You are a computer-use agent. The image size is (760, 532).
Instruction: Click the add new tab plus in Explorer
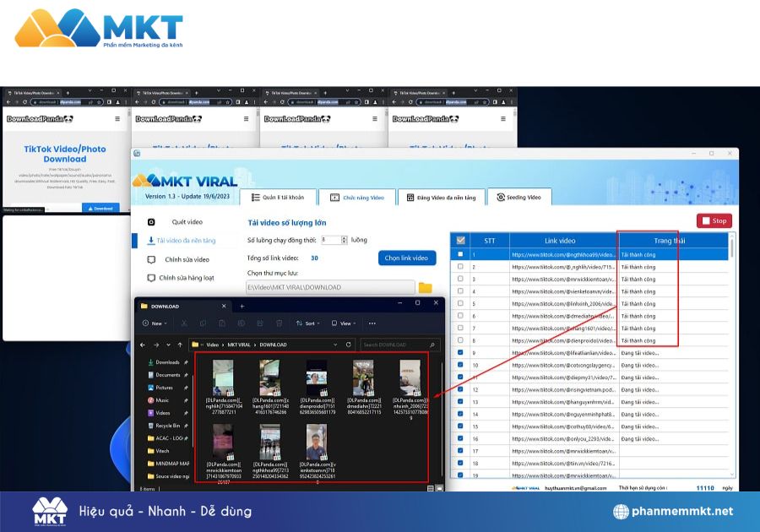pyautogui.click(x=242, y=306)
